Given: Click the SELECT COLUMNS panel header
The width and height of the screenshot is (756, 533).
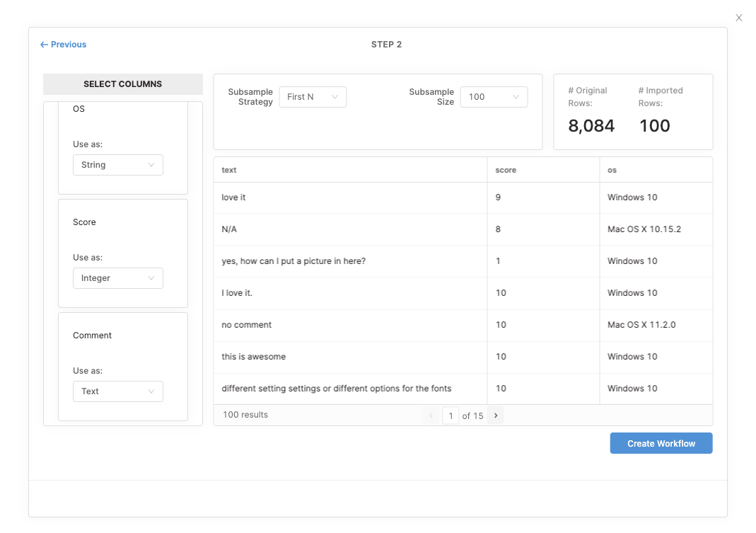Looking at the screenshot, I should point(123,84).
